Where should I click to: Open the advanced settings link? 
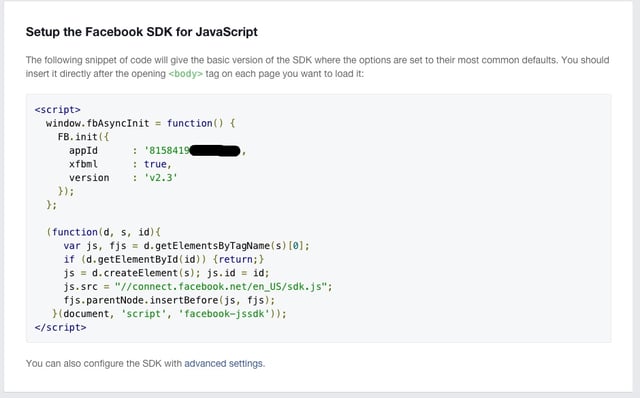(x=224, y=363)
